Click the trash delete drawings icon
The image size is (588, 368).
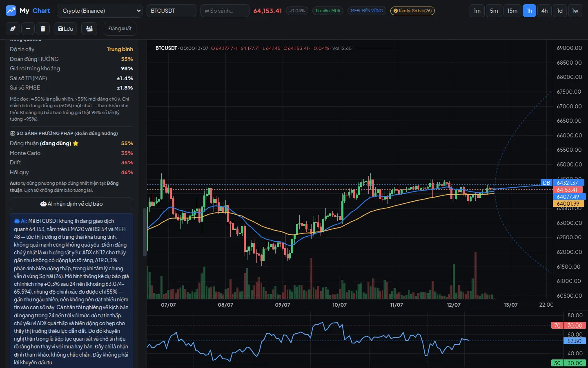(x=43, y=29)
